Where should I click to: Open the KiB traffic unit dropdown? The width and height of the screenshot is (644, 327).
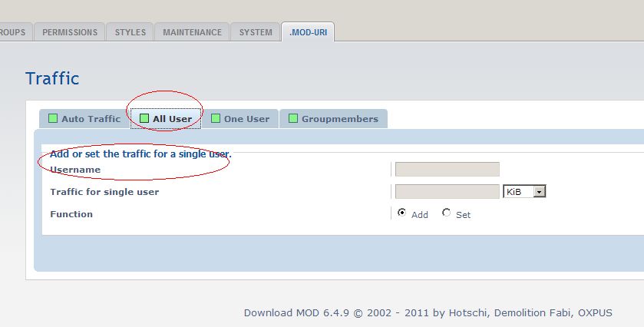tap(524, 191)
